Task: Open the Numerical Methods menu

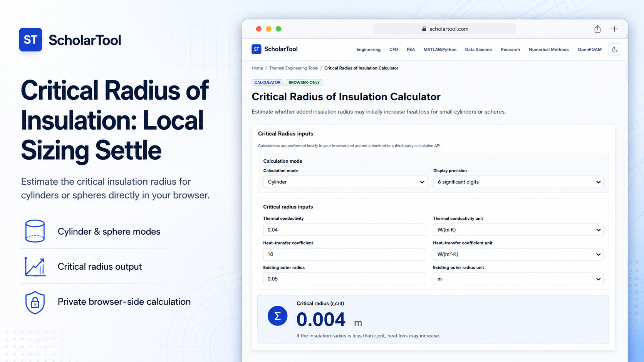Action: click(x=549, y=50)
